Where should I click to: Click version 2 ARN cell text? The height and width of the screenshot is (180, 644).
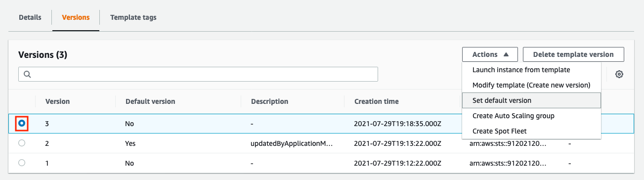[508, 143]
